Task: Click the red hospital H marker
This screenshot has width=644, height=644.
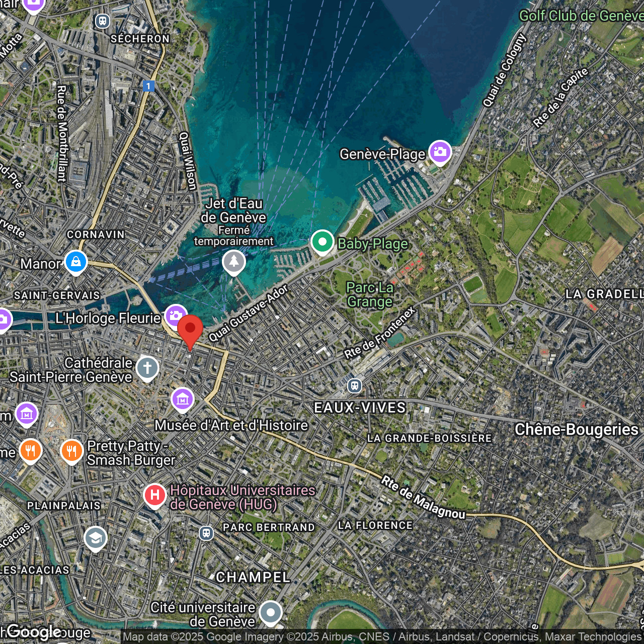Action: click(154, 495)
